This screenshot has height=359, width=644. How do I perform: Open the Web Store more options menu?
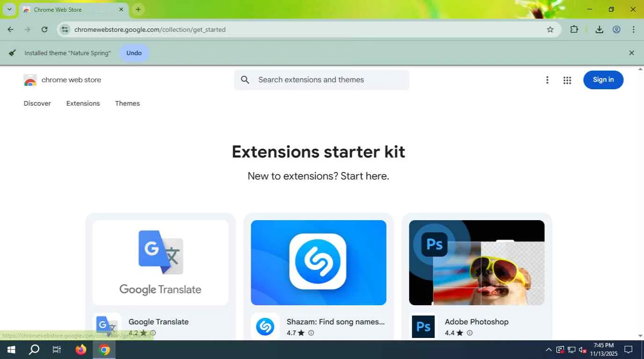click(x=547, y=80)
